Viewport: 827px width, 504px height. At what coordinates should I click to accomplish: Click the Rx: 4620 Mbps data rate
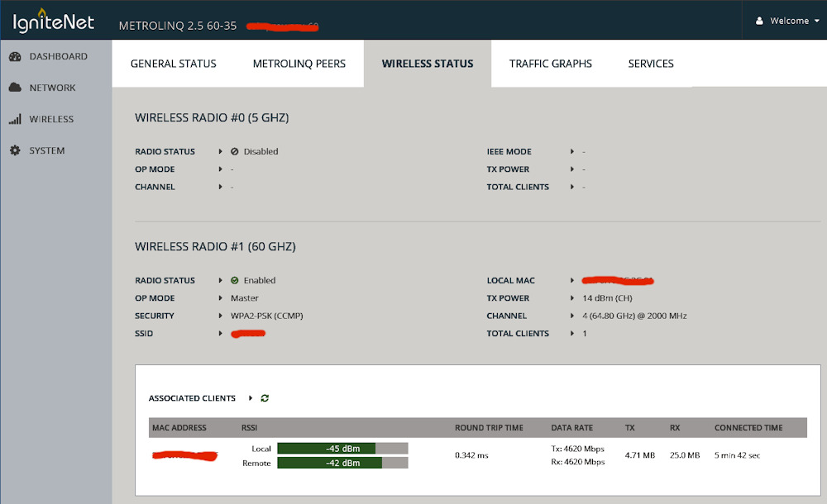[577, 462]
